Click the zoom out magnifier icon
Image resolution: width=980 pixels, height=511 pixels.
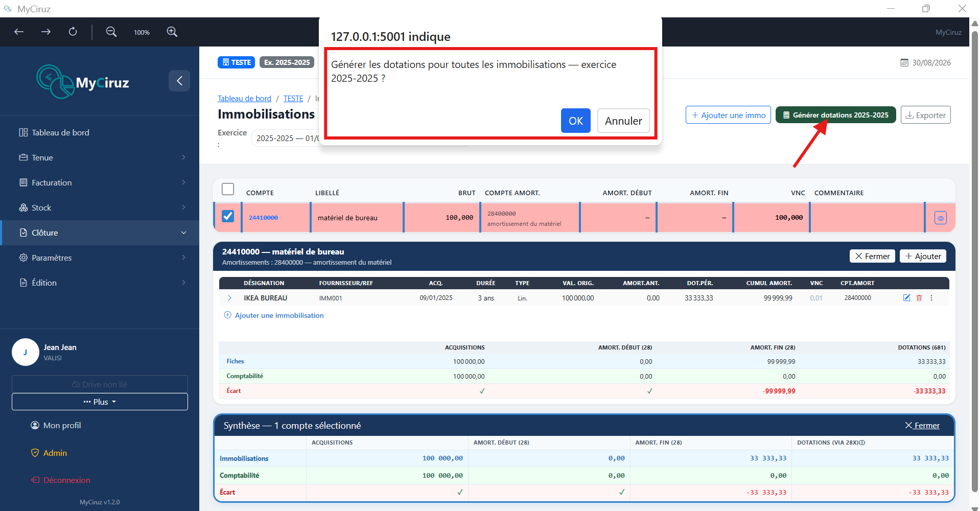[x=111, y=32]
